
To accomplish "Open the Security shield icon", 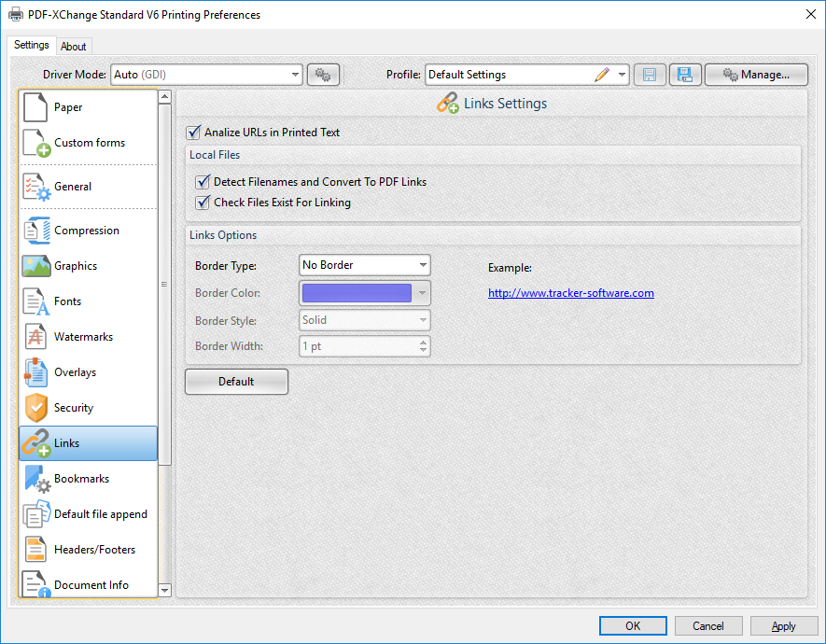I will (x=35, y=408).
